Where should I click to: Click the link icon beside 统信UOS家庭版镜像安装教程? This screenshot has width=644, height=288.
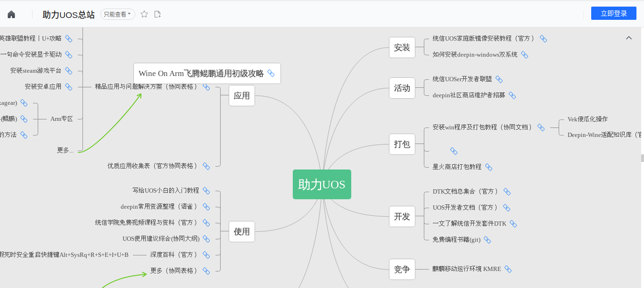543,38
